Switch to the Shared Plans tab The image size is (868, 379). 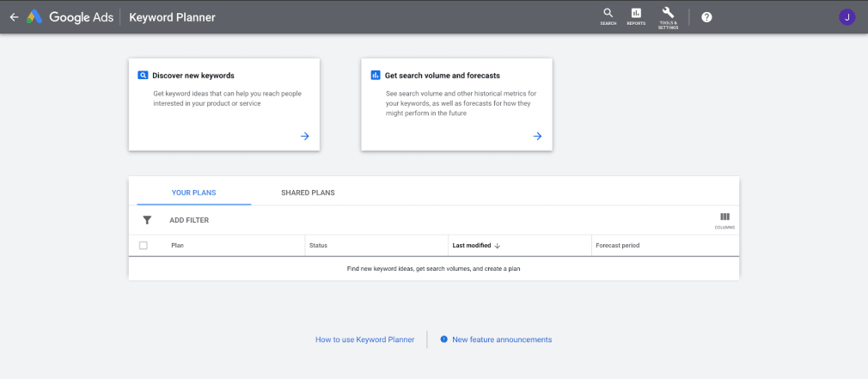click(x=308, y=193)
